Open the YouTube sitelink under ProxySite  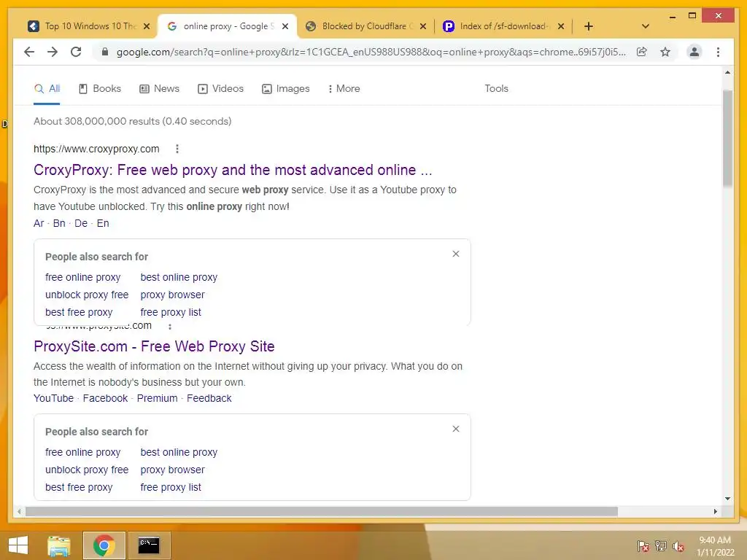pos(53,398)
